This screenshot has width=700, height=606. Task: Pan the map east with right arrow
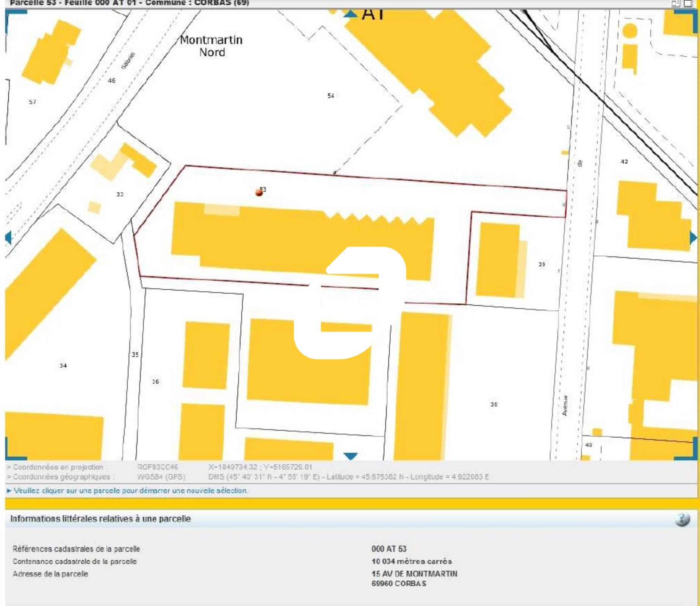(693, 238)
